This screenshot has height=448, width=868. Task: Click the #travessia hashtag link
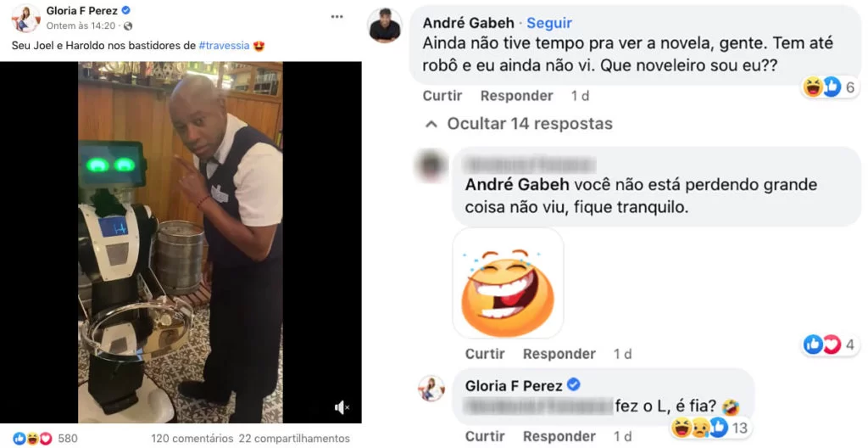(224, 46)
